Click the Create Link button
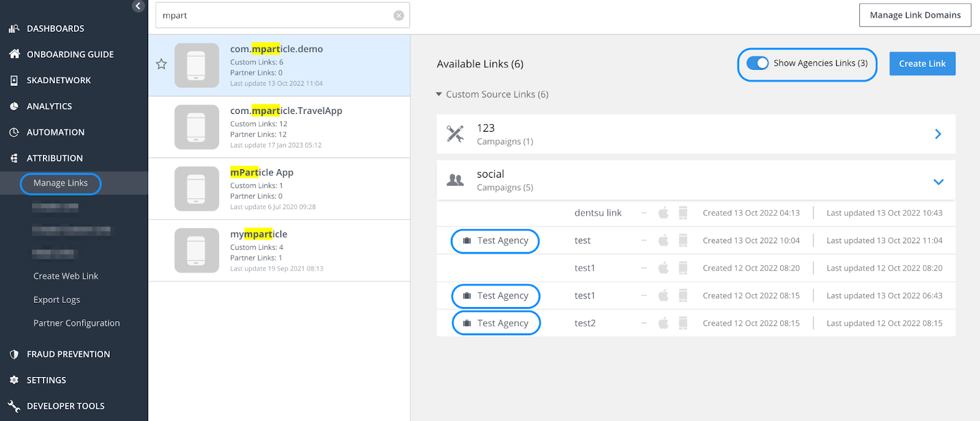Image resolution: width=980 pixels, height=421 pixels. [x=922, y=64]
